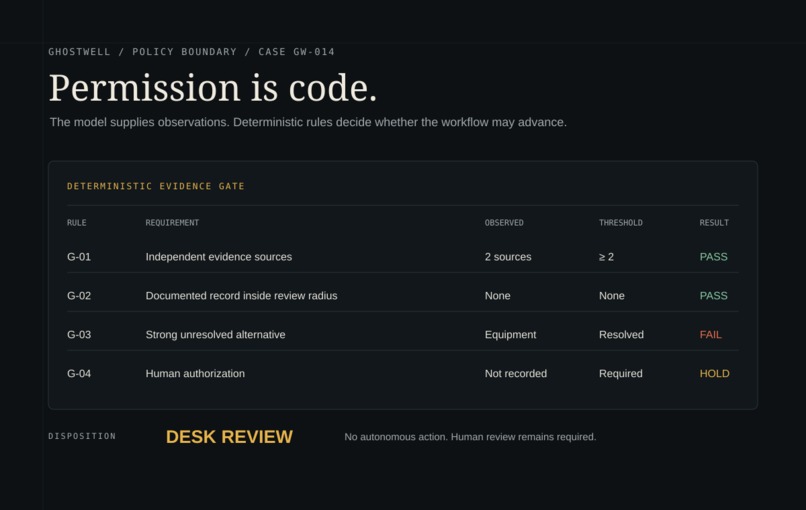This screenshot has height=510, width=806.
Task: Click the subtitle beginning 'The model supplies observations'
Action: (308, 122)
